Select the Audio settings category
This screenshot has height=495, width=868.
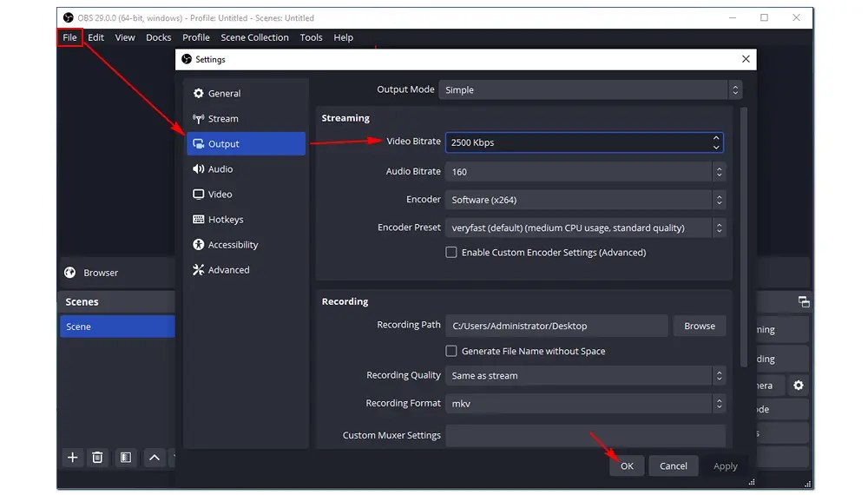pyautogui.click(x=246, y=168)
